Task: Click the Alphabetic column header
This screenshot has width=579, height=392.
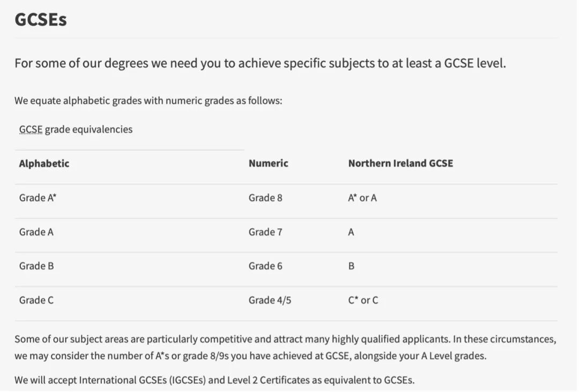Action: click(44, 164)
